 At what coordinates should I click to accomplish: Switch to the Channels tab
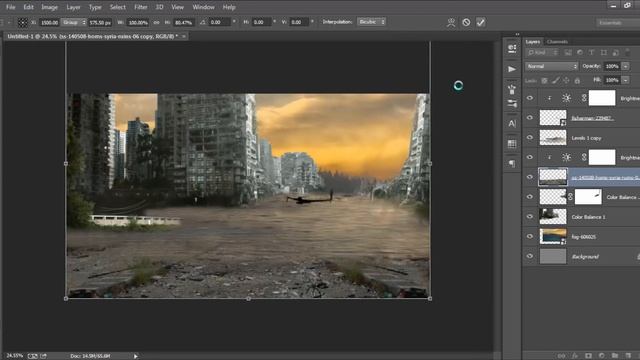(x=557, y=42)
